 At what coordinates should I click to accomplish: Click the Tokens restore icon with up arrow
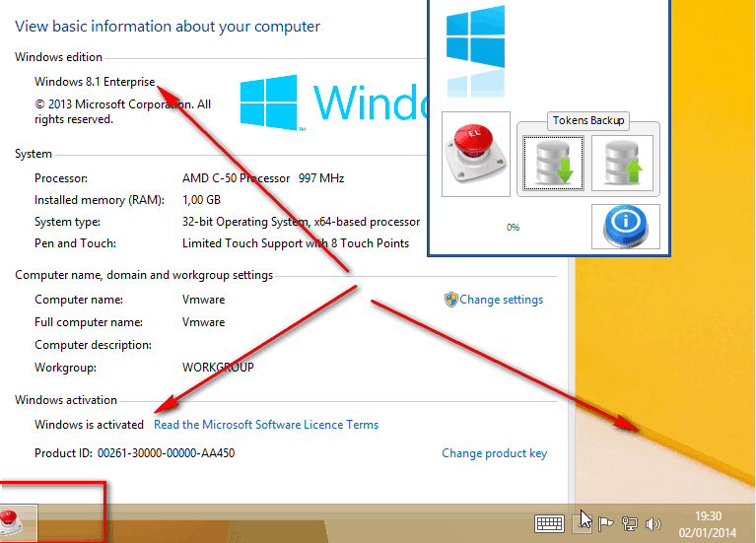(622, 163)
